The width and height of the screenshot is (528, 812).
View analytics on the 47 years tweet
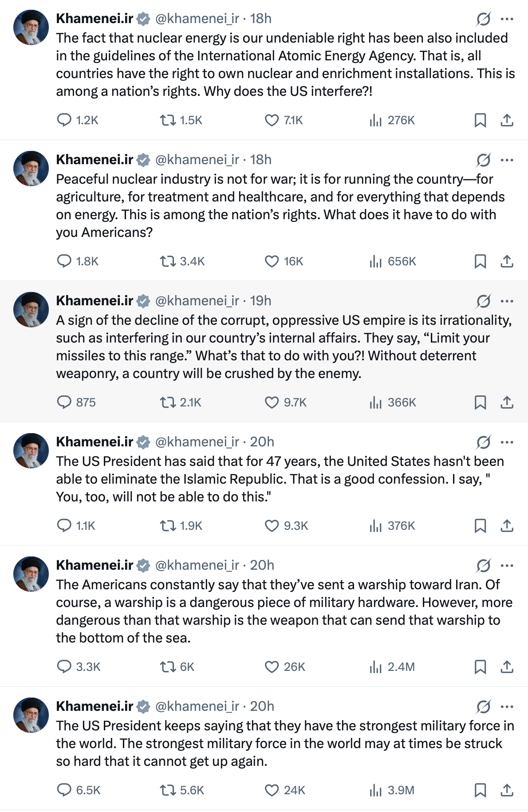pyautogui.click(x=375, y=525)
